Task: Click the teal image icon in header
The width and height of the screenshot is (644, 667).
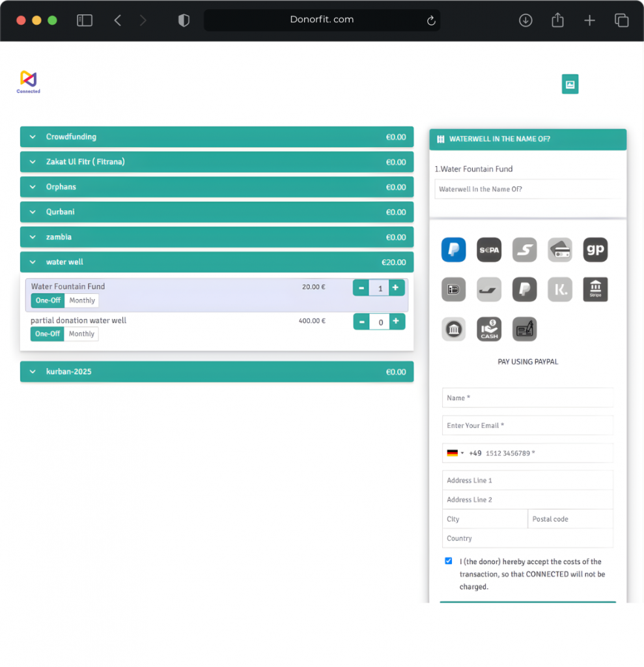Action: pyautogui.click(x=570, y=84)
